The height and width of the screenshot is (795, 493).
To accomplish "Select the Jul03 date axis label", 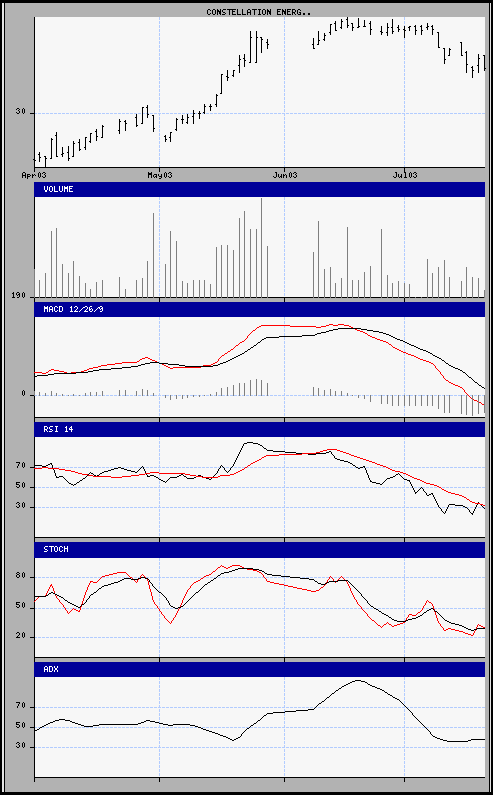I will point(405,175).
